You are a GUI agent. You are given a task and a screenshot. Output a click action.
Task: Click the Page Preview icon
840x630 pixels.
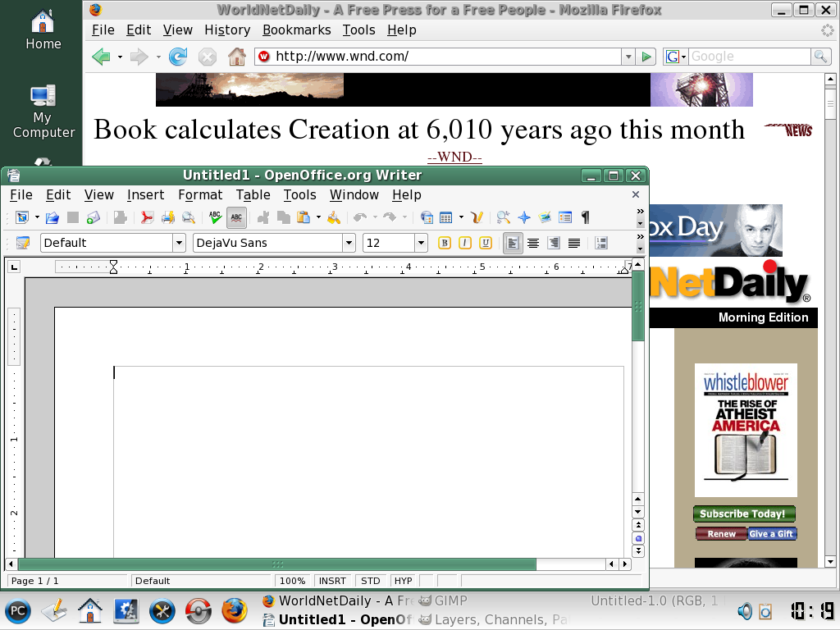(x=188, y=217)
